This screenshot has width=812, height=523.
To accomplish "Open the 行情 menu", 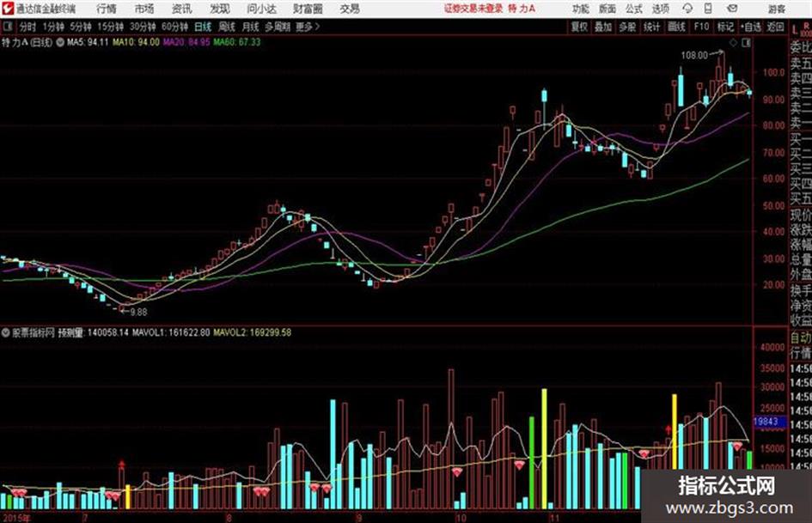I will (107, 9).
